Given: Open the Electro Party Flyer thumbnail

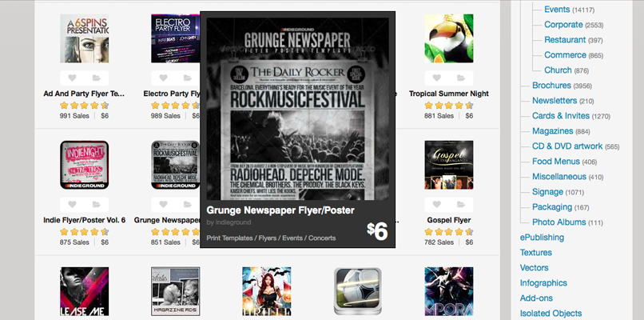Looking at the screenshot, I should pyautogui.click(x=175, y=38).
